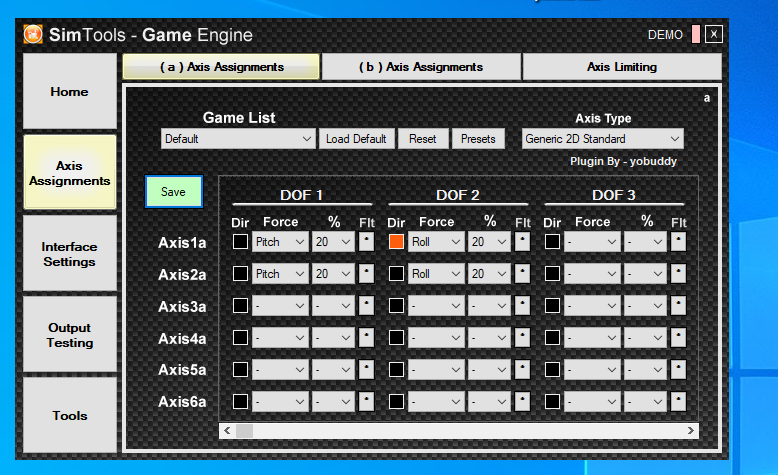Open the Presets button

pyautogui.click(x=478, y=139)
